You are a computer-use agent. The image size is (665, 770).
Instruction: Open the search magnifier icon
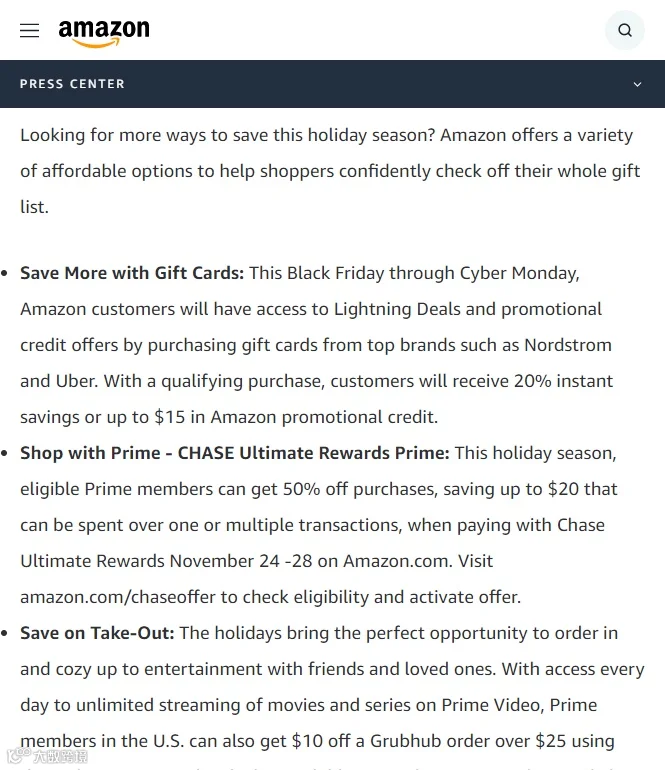625,30
